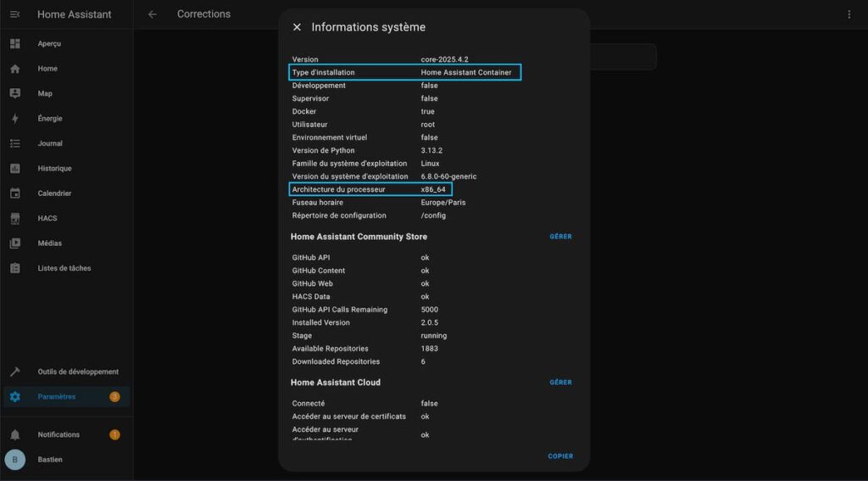Click the config directory value /config
The width and height of the screenshot is (868, 481).
click(433, 215)
